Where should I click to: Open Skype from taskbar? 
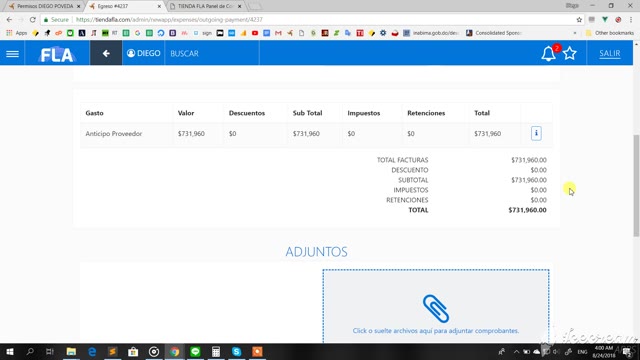[236, 351]
